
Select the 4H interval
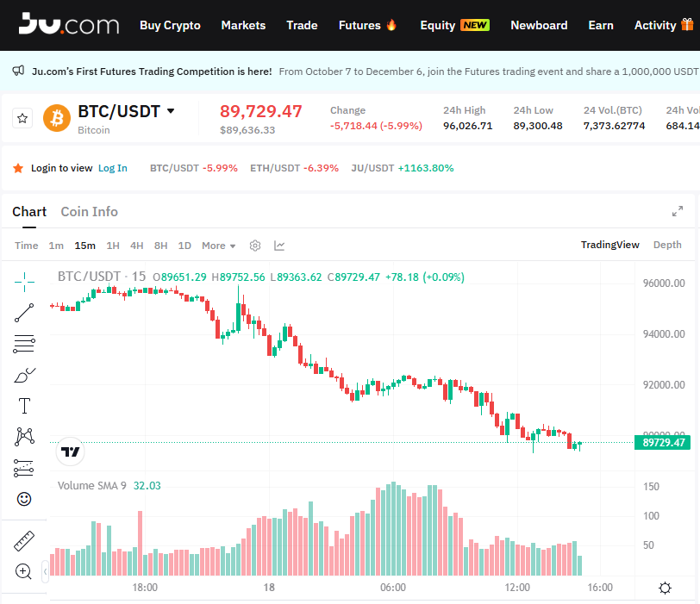pyautogui.click(x=136, y=246)
